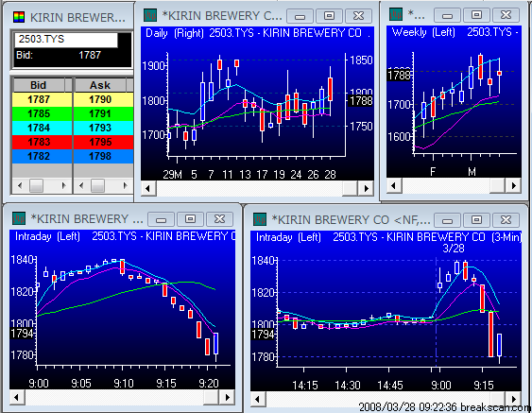The image size is (532, 413).
Task: Click the 3-Min chart left scroll arrow
Action: point(258,399)
